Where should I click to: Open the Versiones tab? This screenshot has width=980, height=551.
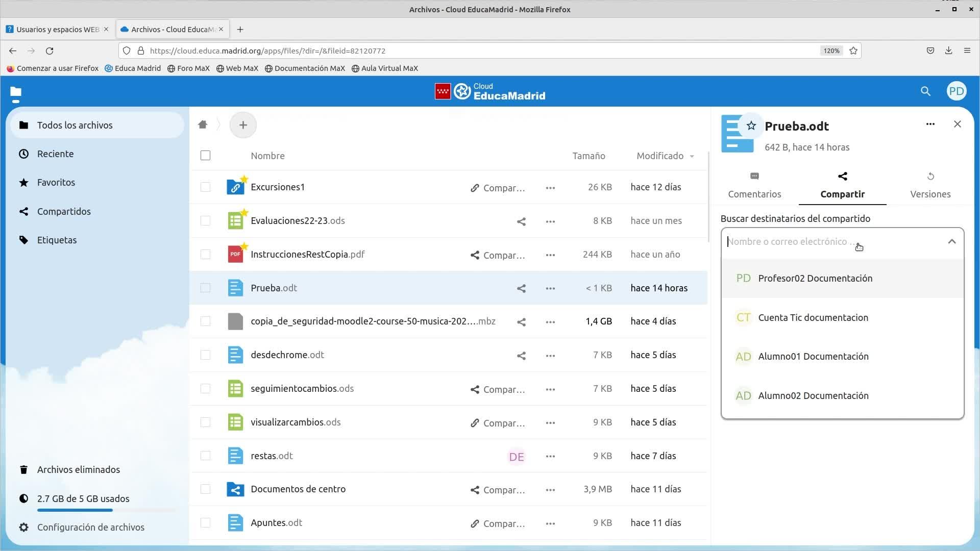[930, 186]
